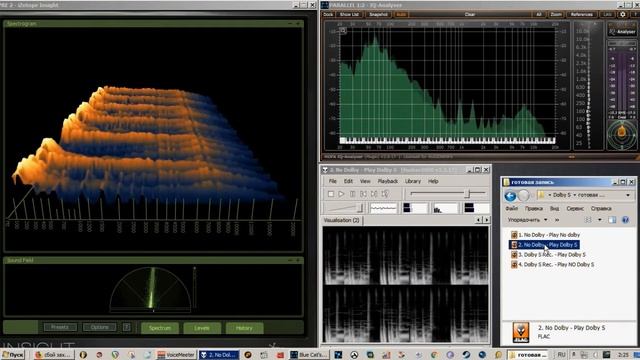Click the spectrum visualisation in foobar2000 toolbar
The image size is (640, 360).
(x=445, y=208)
